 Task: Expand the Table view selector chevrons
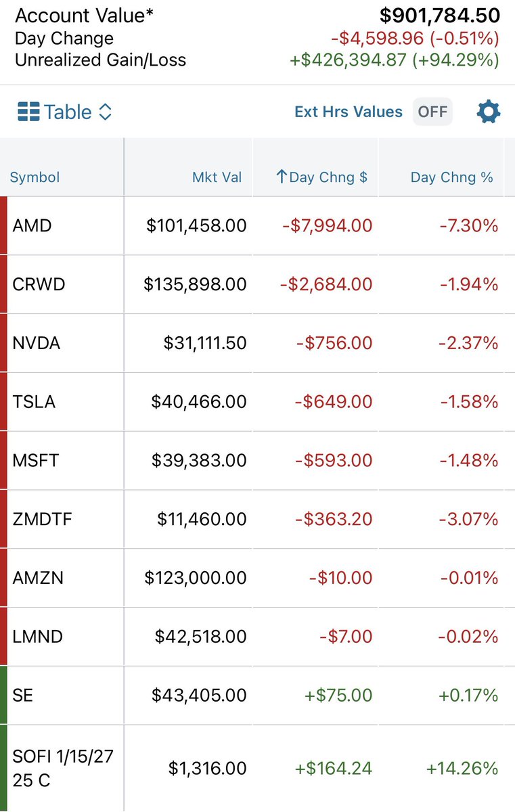coord(105,112)
